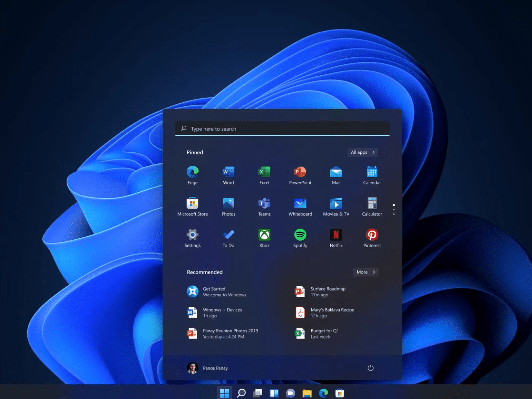Viewport: 532px width, 399px height.
Task: Open the Calendar pinned app
Action: pos(372,175)
